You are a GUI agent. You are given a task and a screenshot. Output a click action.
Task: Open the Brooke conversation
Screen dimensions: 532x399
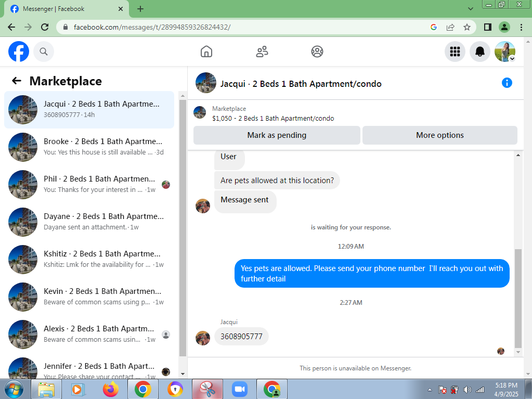tap(89, 147)
